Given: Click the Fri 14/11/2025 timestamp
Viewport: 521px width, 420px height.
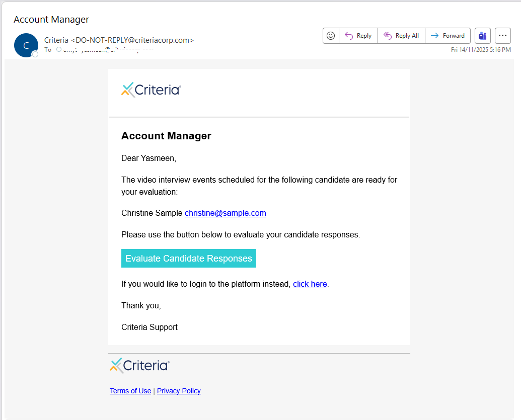Looking at the screenshot, I should coord(481,50).
